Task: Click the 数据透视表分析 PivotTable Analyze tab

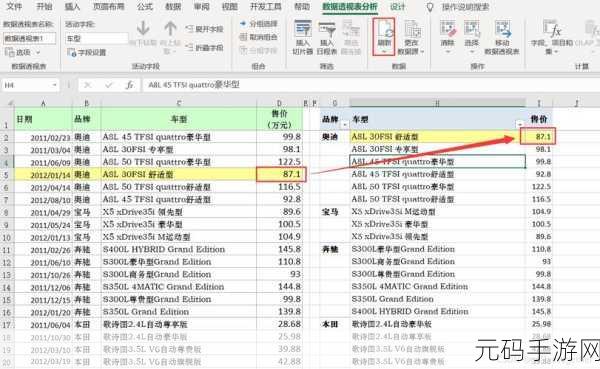Action: [350, 7]
